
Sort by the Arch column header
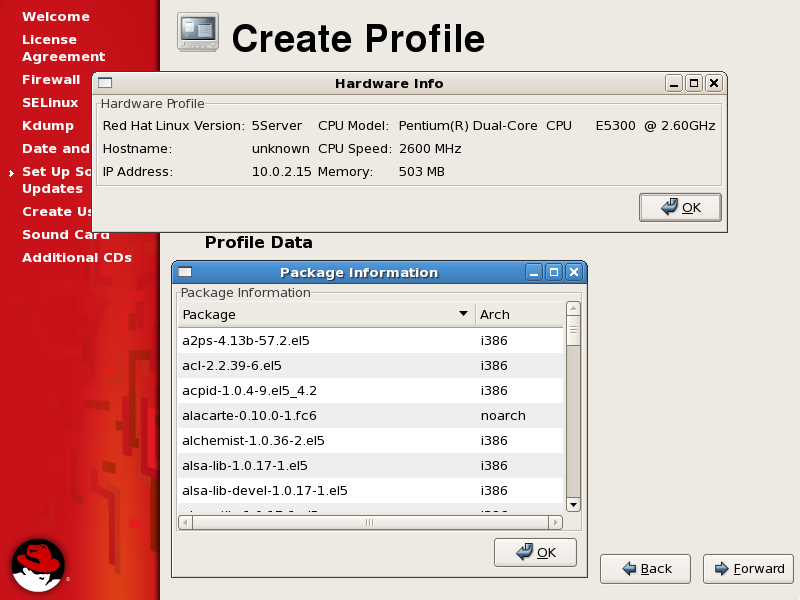(519, 314)
